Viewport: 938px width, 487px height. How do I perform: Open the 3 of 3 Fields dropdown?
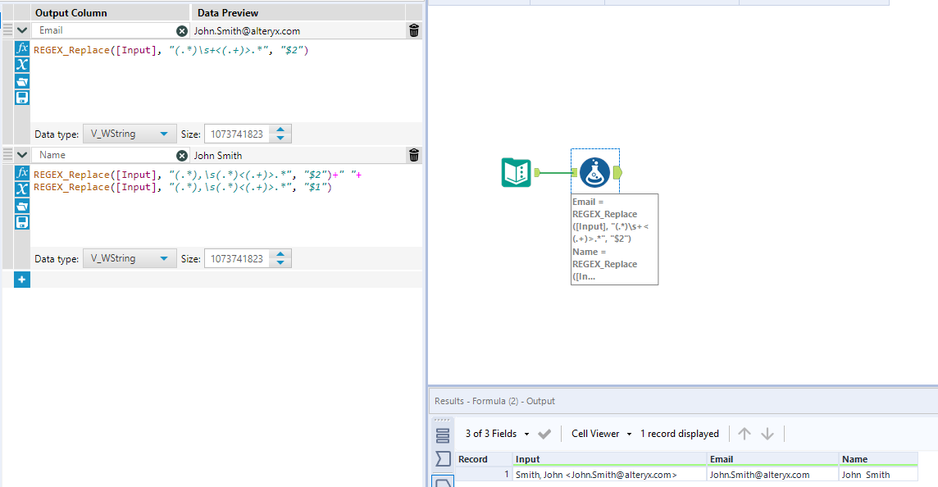[x=497, y=434]
